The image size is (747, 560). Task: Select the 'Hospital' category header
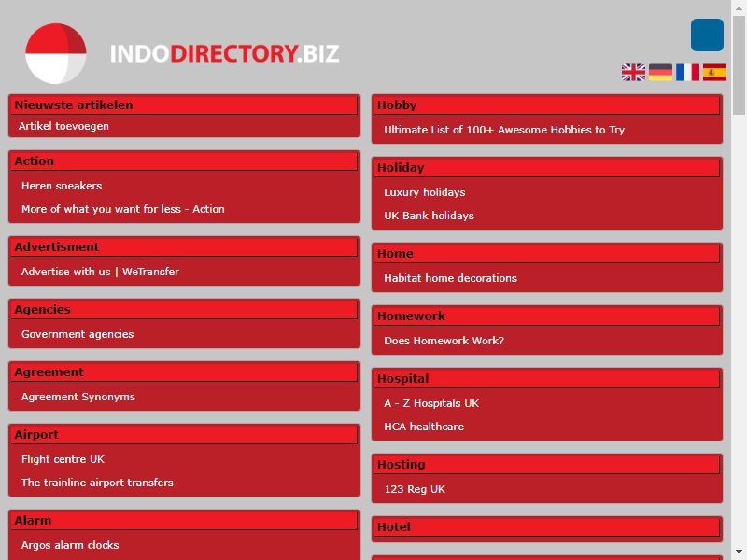click(x=546, y=379)
